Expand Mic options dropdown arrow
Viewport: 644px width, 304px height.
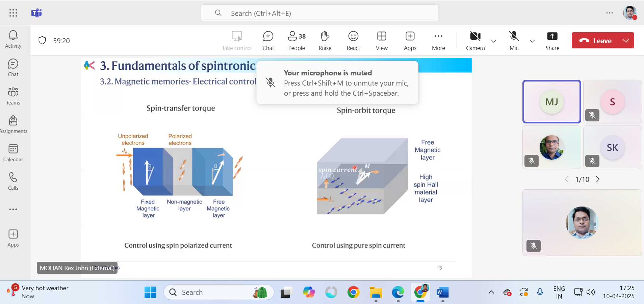click(532, 41)
